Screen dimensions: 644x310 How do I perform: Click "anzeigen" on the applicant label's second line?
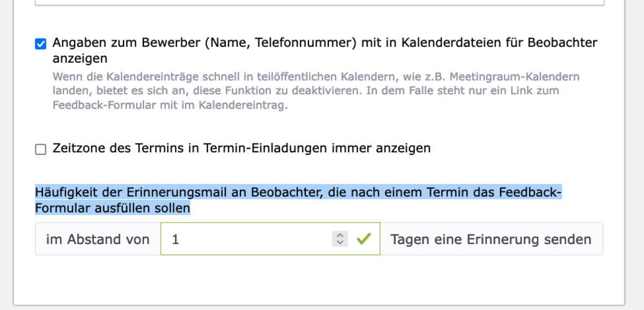click(x=80, y=58)
